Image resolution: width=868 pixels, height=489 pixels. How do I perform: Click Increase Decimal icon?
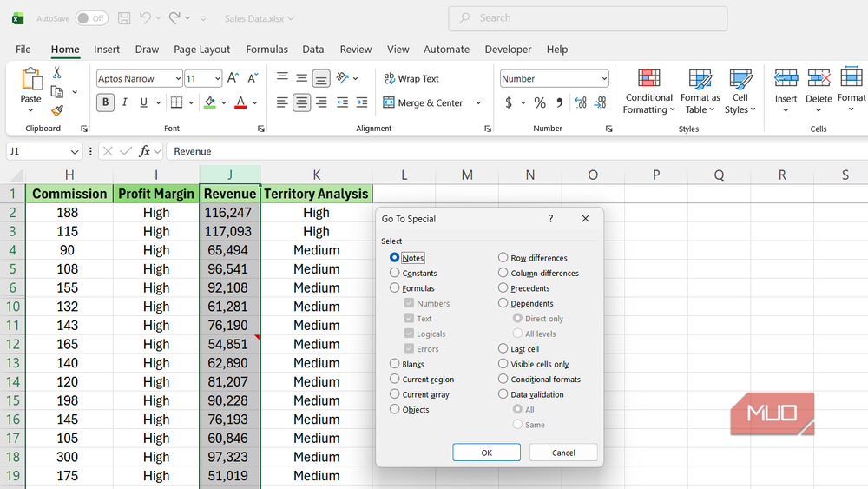580,103
